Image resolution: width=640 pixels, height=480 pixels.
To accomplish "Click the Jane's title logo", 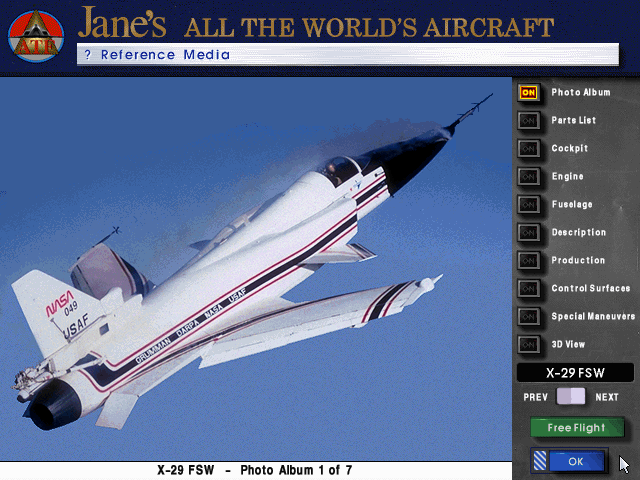I will click(122, 23).
